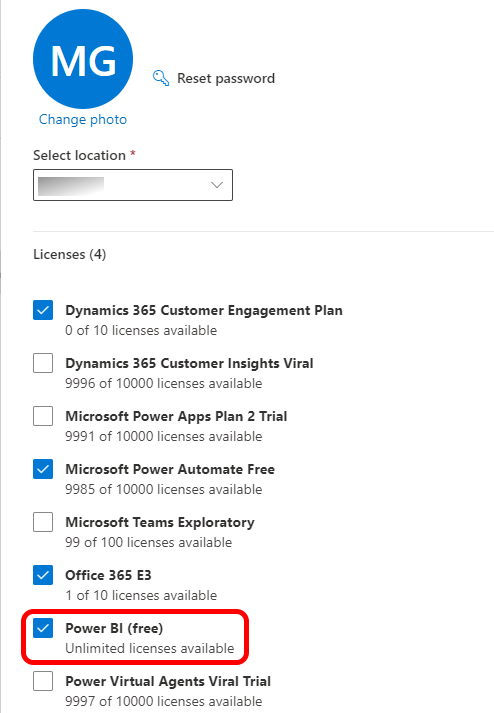Click the Office 365 E3 license label

(108, 575)
